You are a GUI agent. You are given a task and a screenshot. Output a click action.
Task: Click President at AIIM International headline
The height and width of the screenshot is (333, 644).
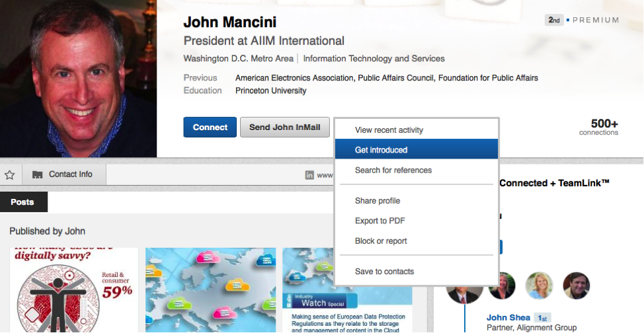[x=264, y=41]
